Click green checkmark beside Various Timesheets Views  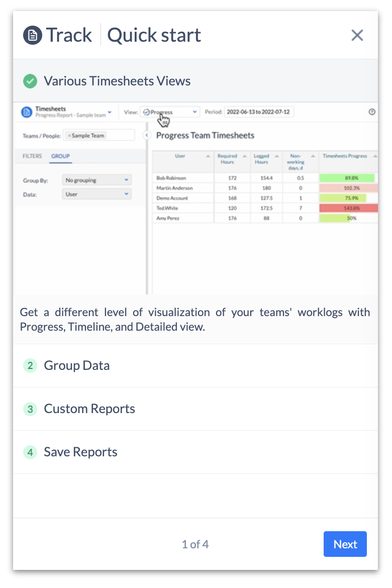tap(30, 81)
